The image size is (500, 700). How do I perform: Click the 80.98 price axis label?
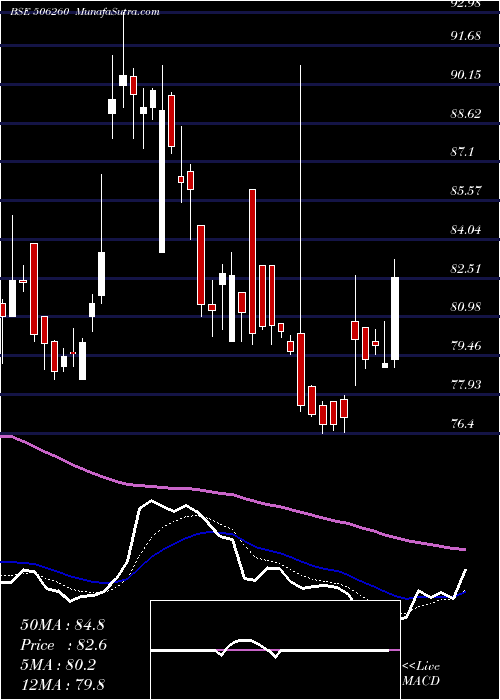pyautogui.click(x=466, y=307)
